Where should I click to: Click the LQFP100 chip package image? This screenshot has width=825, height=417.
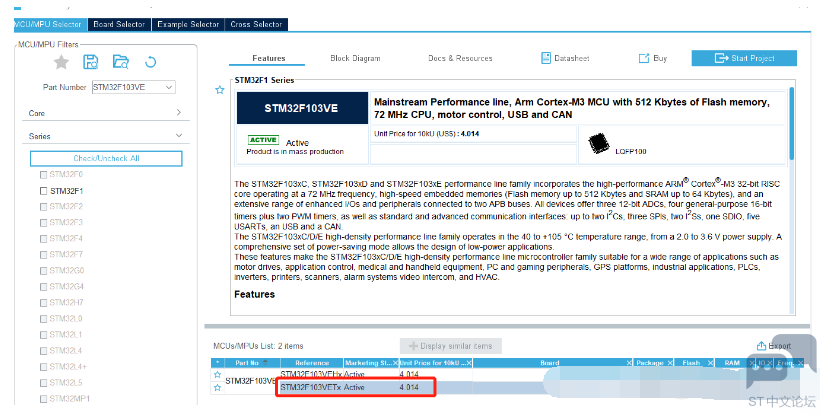tap(598, 144)
